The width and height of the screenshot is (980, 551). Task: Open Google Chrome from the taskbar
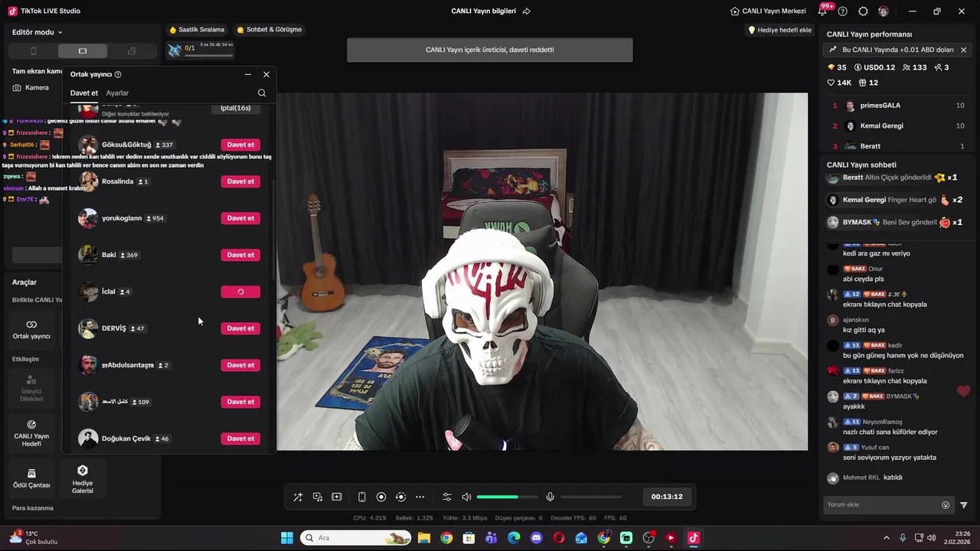point(446,538)
